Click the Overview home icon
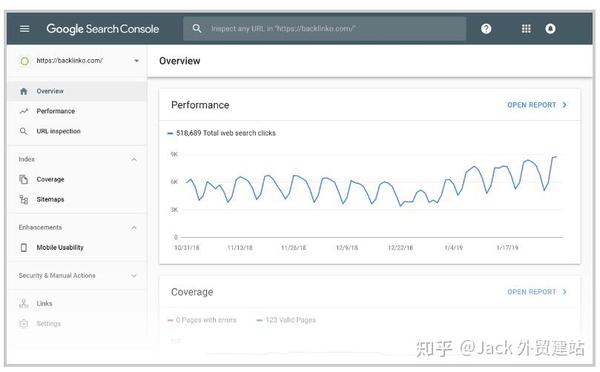 click(x=24, y=91)
